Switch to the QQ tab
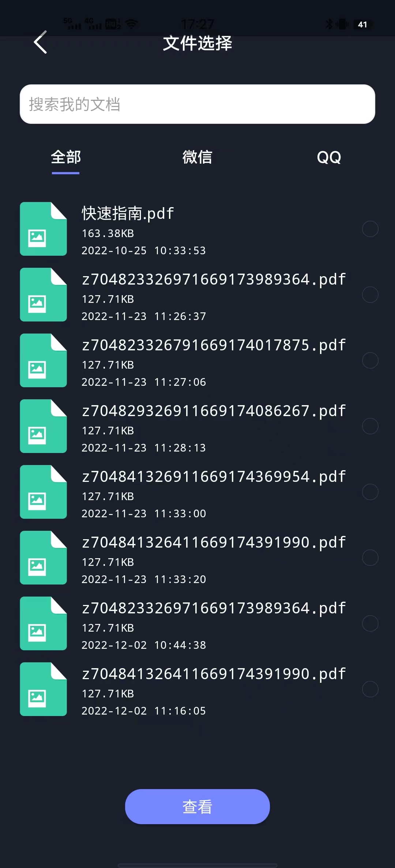This screenshot has width=395, height=868. coord(329,157)
